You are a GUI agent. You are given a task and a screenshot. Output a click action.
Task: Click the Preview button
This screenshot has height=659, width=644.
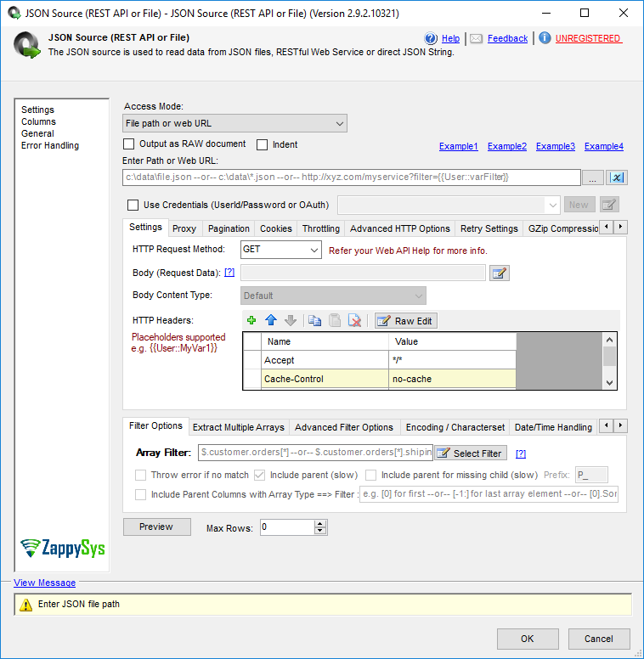click(157, 527)
